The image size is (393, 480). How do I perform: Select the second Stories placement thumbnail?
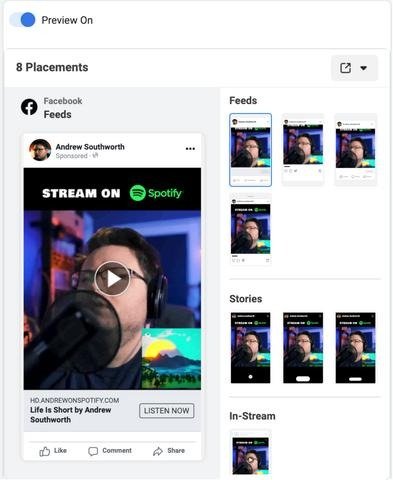coord(303,348)
